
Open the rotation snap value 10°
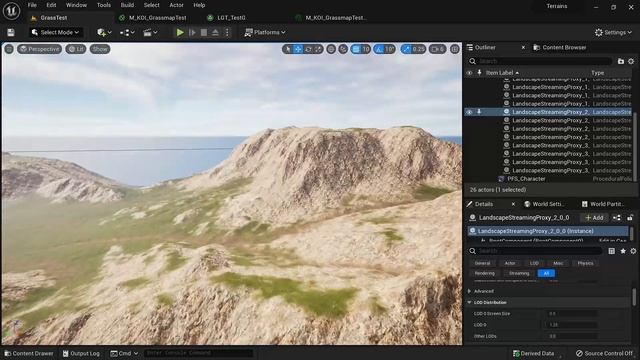click(390, 49)
